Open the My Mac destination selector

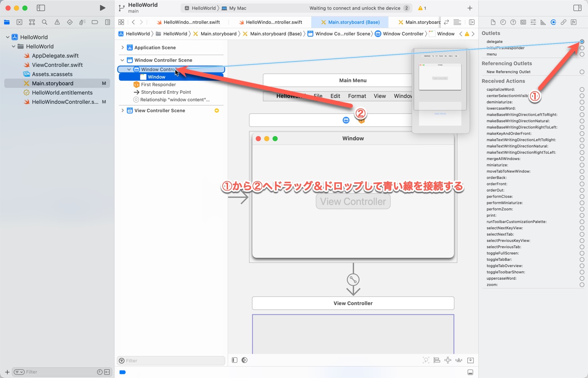(x=234, y=8)
